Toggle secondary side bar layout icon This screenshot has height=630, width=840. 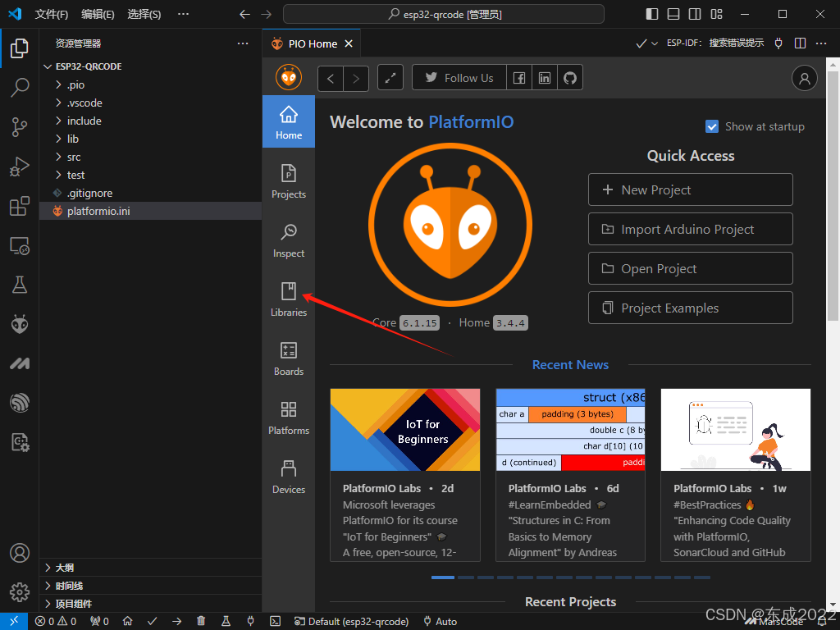(695, 14)
